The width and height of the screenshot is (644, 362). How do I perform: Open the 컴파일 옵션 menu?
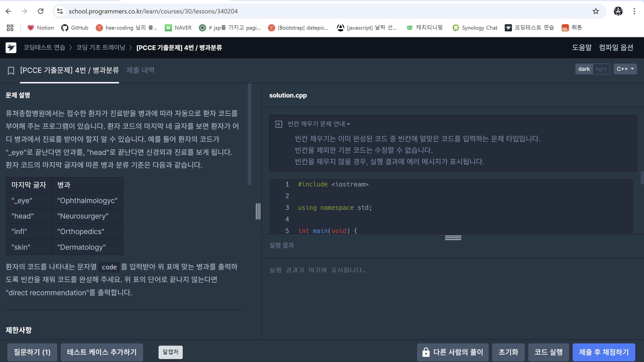pyautogui.click(x=616, y=48)
